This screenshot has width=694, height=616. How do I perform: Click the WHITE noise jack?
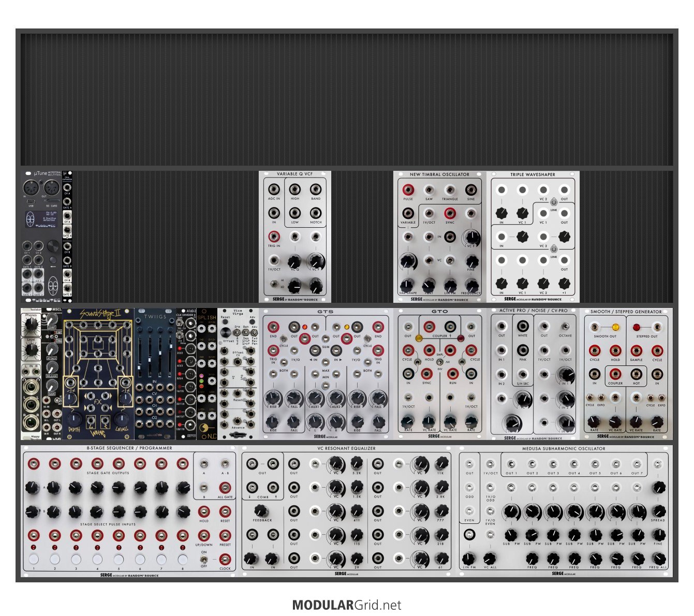[x=523, y=326]
